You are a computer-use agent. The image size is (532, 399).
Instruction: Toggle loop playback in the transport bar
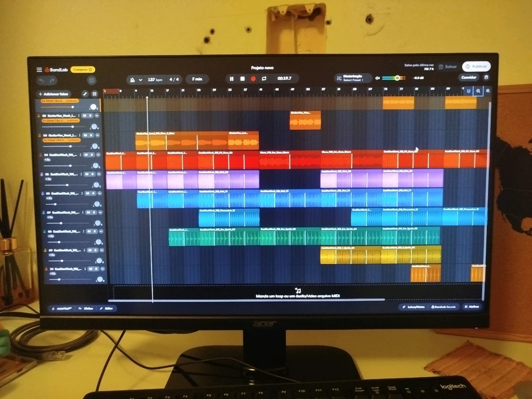click(264, 78)
